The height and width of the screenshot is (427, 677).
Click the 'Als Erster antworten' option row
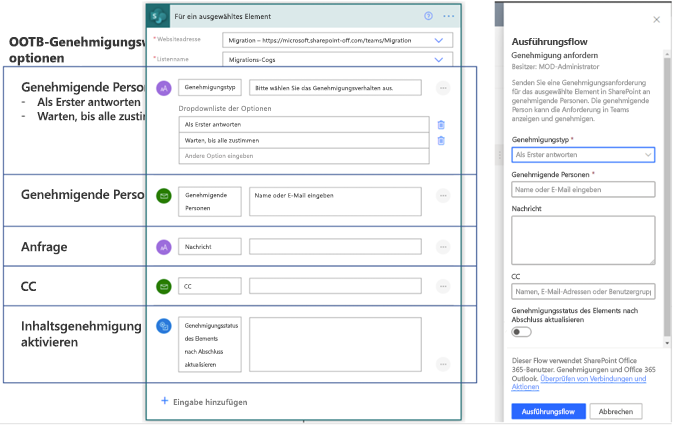click(304, 124)
